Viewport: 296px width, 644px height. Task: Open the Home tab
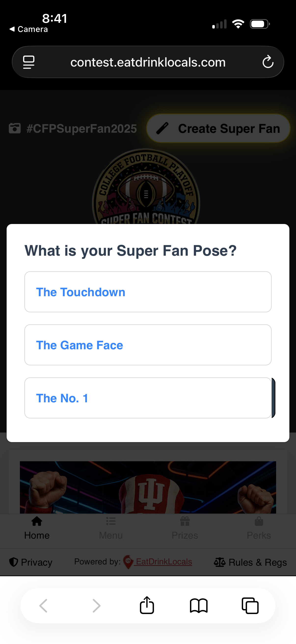click(x=37, y=528)
